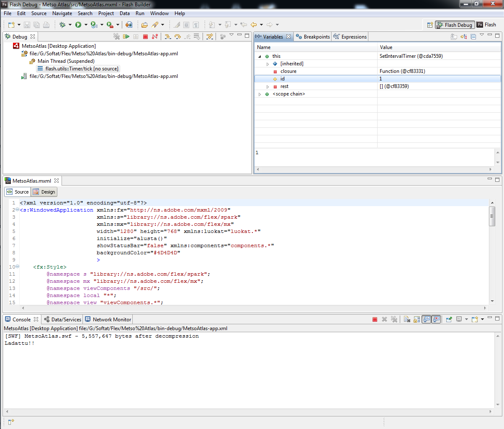Collapse the 'this' variable node

click(260, 56)
